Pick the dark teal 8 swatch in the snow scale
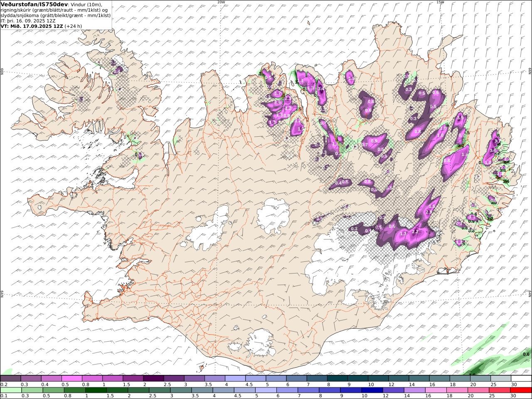532x399 pixels. coord(337,379)
